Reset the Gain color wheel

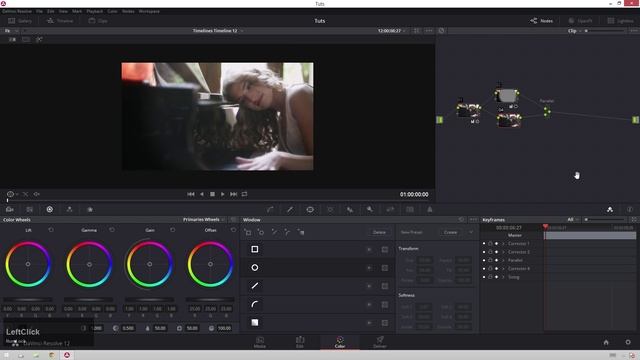pyautogui.click(x=173, y=230)
